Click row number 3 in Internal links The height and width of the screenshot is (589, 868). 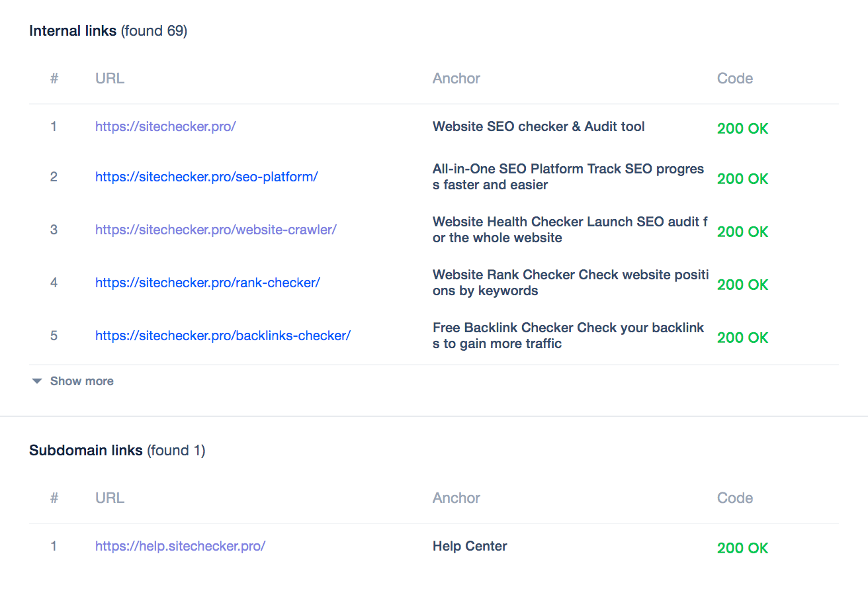coord(54,230)
